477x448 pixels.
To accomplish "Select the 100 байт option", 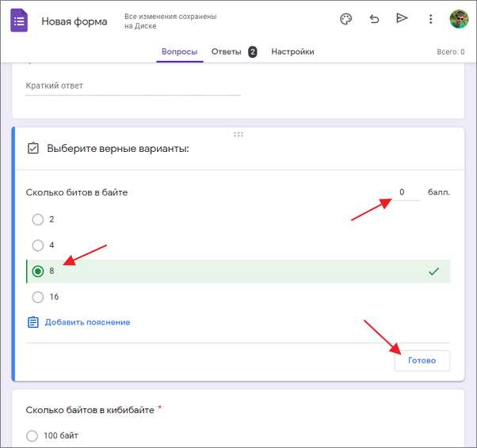I will 32,436.
